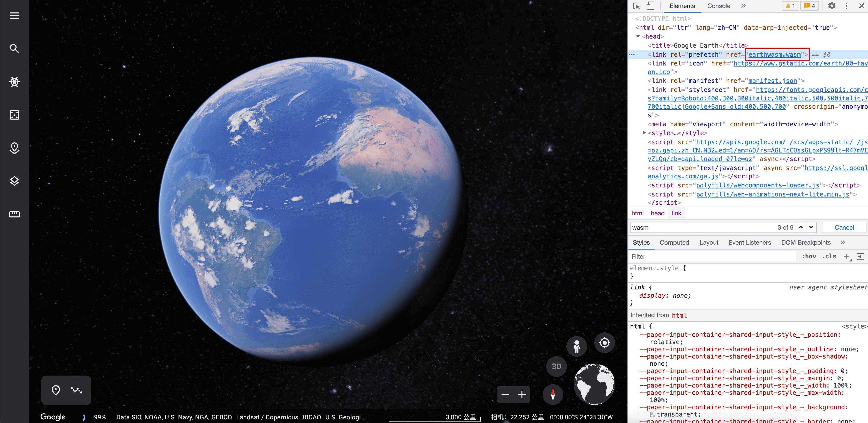Toggle :hov element state panel
This screenshot has height=423, width=868.
pyautogui.click(x=809, y=257)
